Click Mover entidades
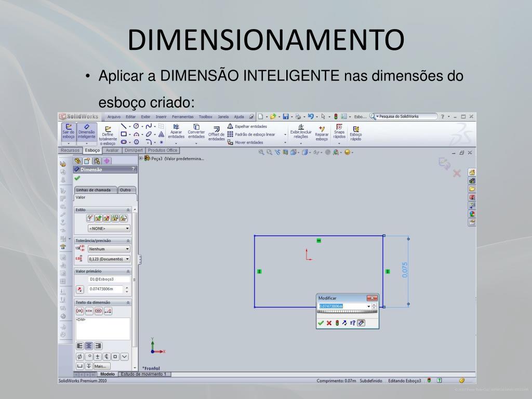This screenshot has width=532, height=399. click(x=245, y=142)
